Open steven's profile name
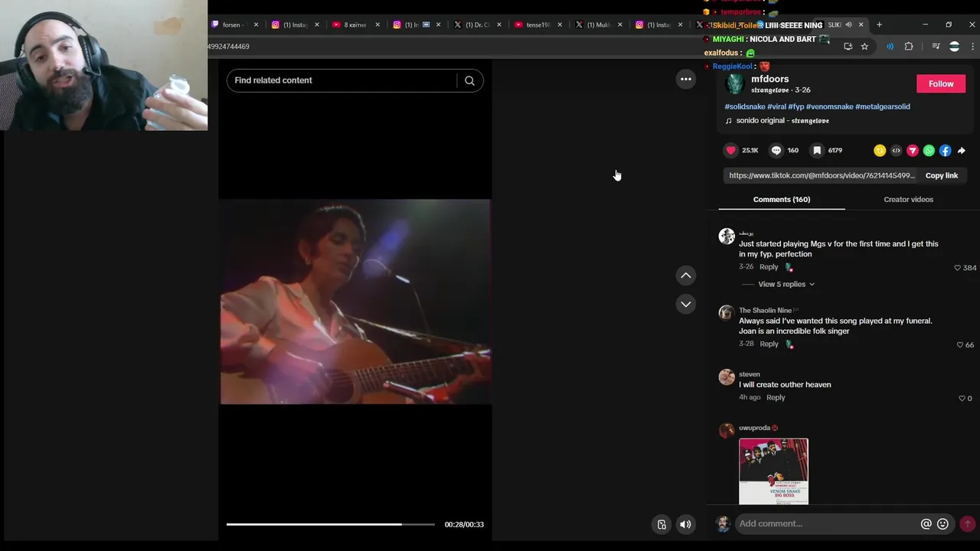This screenshot has height=551, width=980. tap(749, 374)
